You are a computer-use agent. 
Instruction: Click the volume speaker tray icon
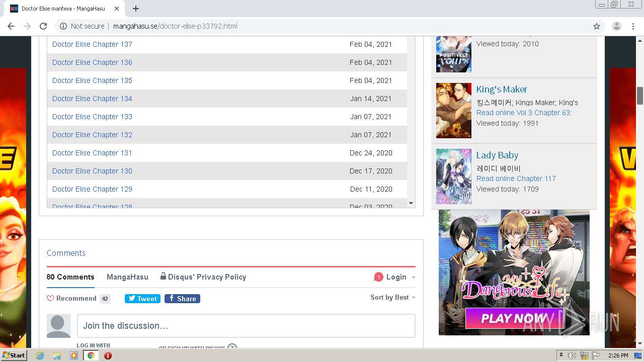572,355
